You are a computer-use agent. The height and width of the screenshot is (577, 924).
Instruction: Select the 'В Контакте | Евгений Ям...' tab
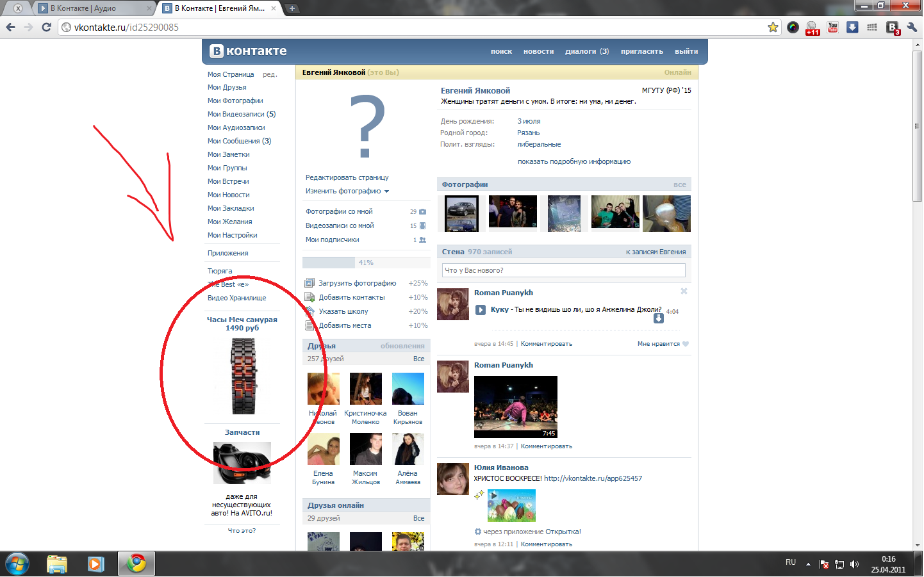point(219,8)
